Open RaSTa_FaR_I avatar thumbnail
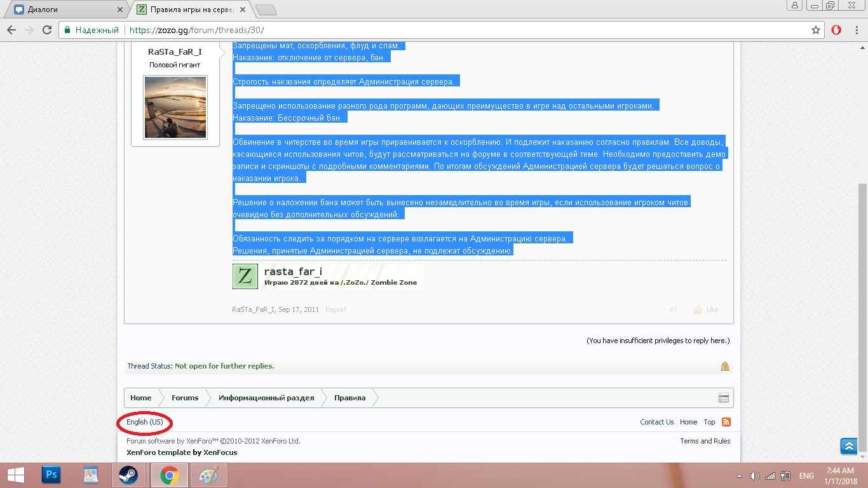This screenshot has height=488, width=868. coord(175,107)
